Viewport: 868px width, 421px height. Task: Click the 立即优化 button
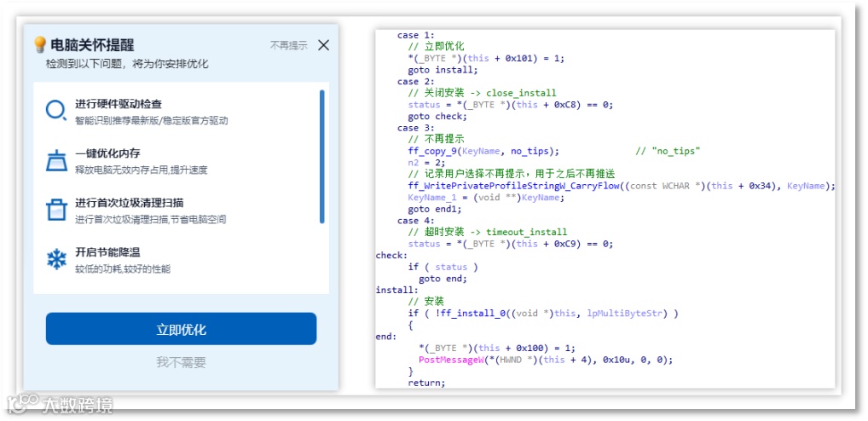(x=181, y=329)
